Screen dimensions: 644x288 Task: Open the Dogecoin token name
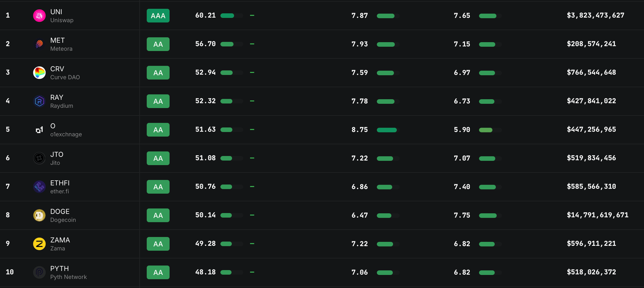coord(63,220)
